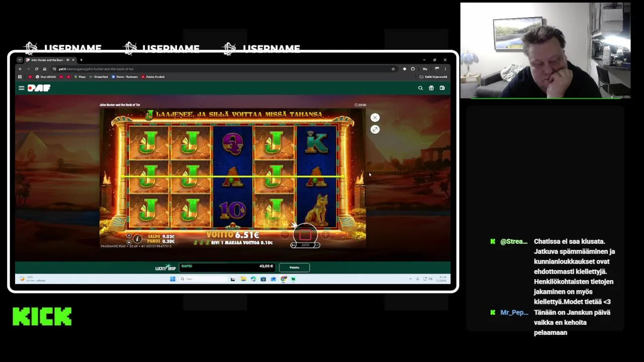Open the AUTO autoplay button

pos(305,245)
